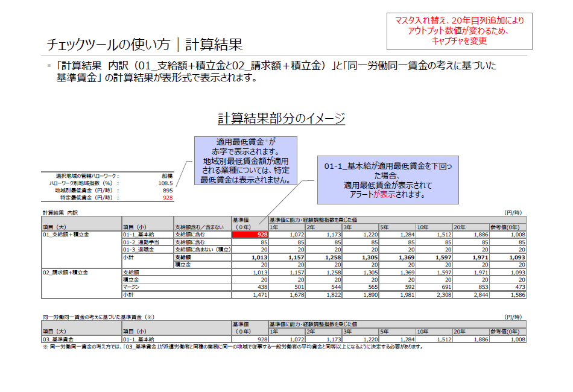Image resolution: width=573 pixels, height=392 pixels.
Task: Click the label 特定最低賃金（円/時）
Action: [x=89, y=198]
